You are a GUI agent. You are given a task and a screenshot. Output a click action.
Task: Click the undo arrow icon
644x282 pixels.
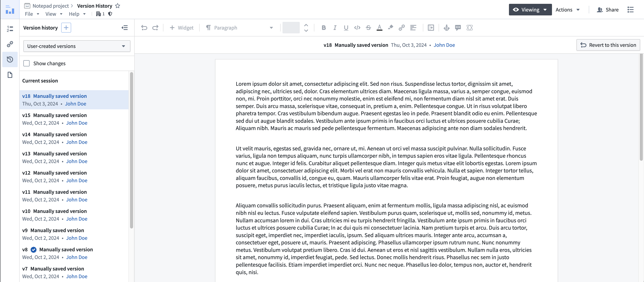point(144,28)
